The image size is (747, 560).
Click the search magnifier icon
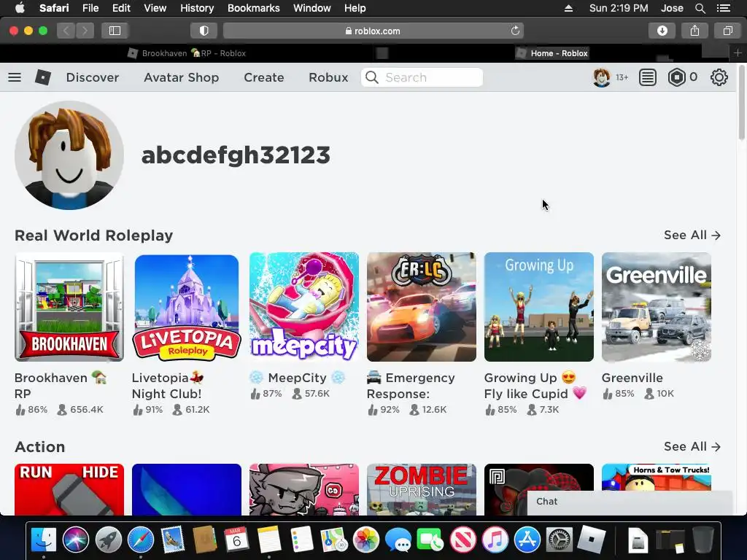(x=372, y=77)
